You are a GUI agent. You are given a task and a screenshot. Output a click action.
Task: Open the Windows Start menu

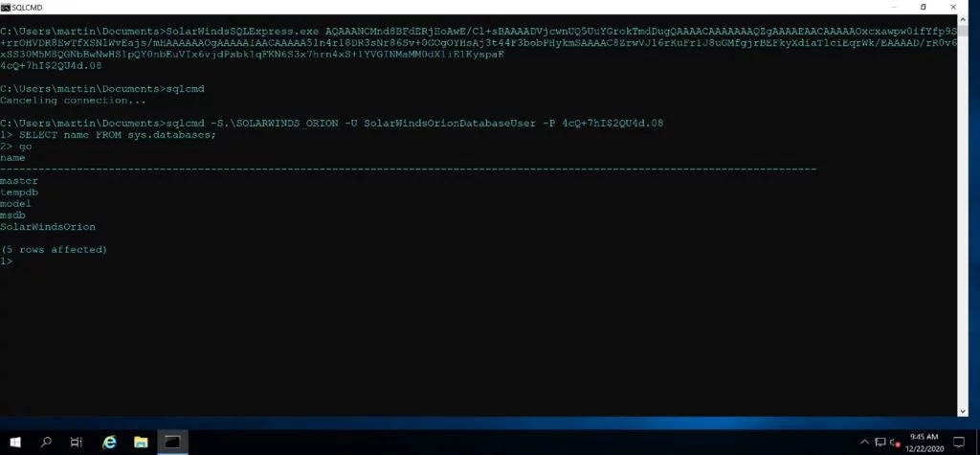point(15,442)
